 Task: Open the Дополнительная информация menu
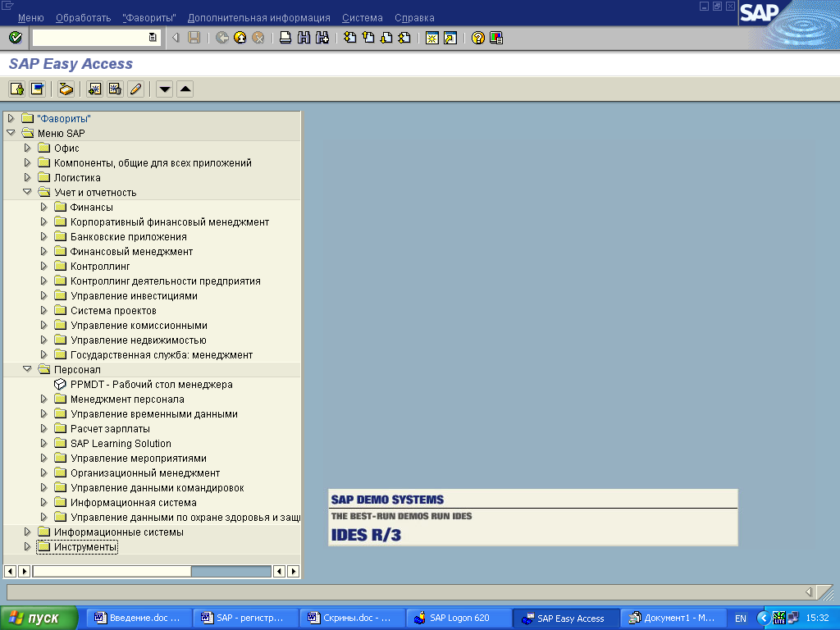(258, 18)
